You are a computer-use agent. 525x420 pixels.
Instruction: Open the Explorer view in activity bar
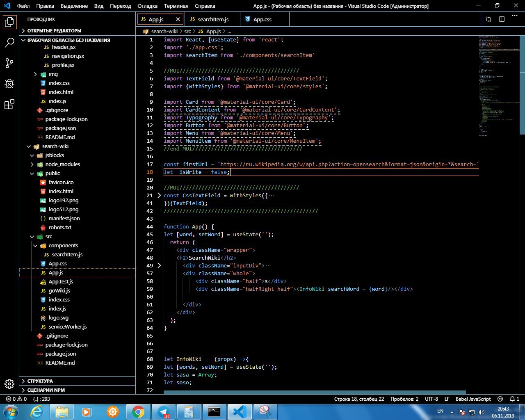coord(9,22)
